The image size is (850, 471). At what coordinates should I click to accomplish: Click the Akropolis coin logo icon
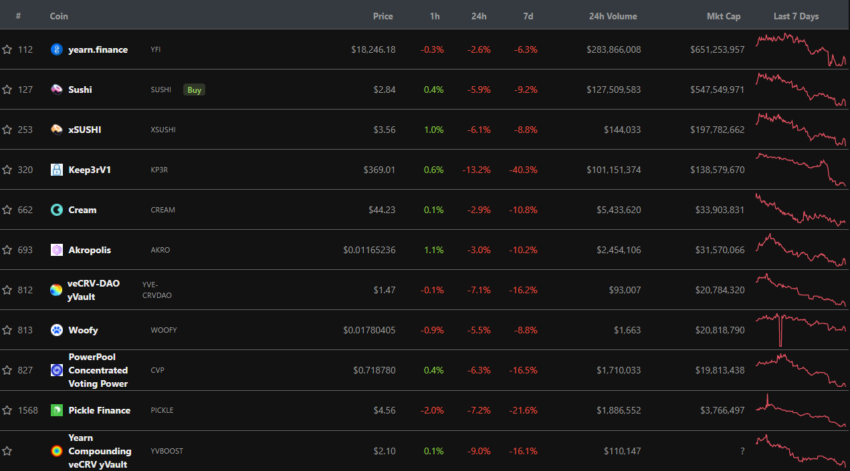(56, 250)
